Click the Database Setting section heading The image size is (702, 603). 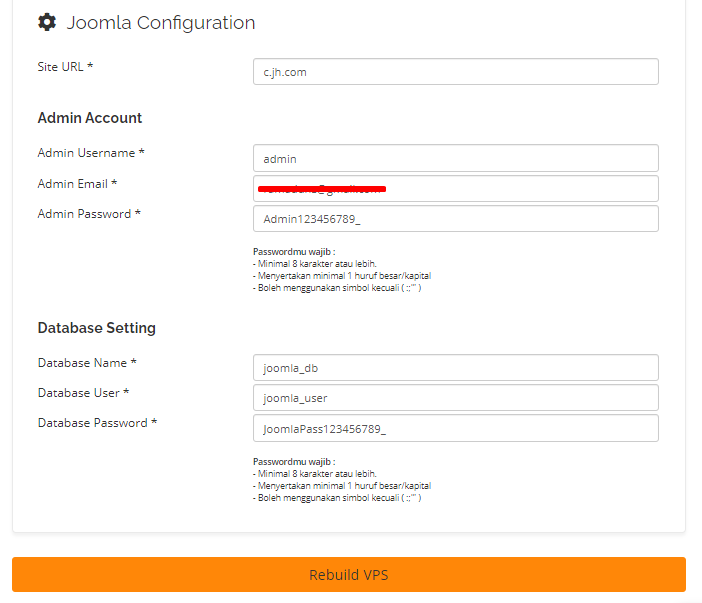click(x=97, y=328)
